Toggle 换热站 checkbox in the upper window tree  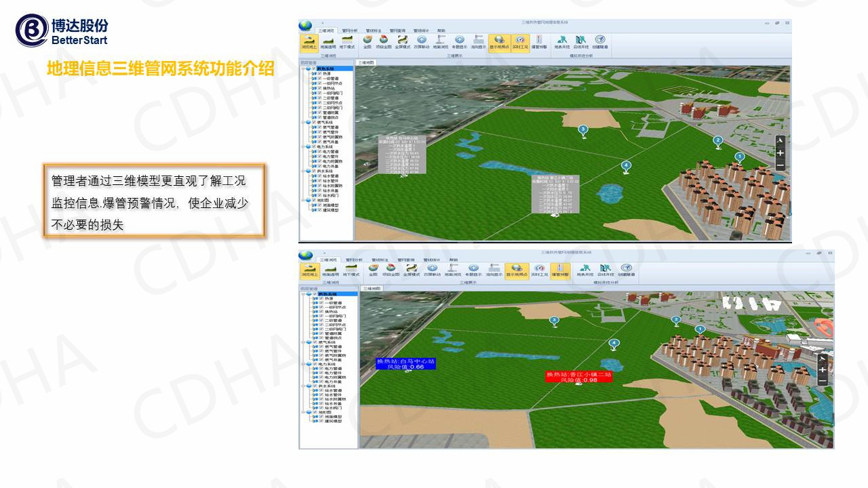click(x=320, y=88)
